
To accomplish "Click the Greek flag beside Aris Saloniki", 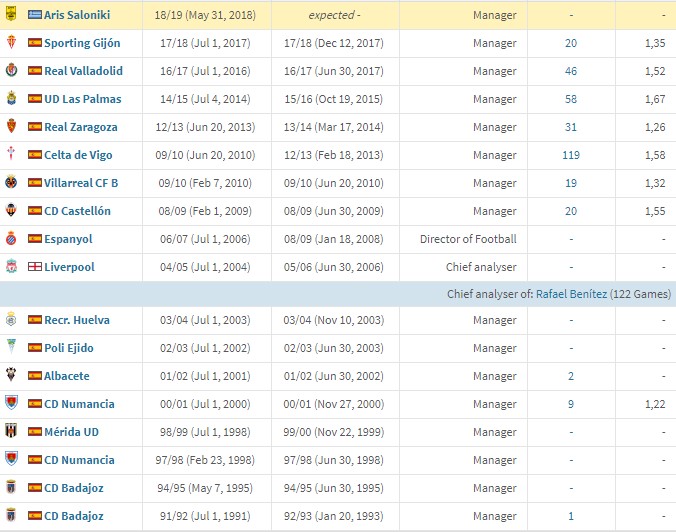I will point(35,15).
